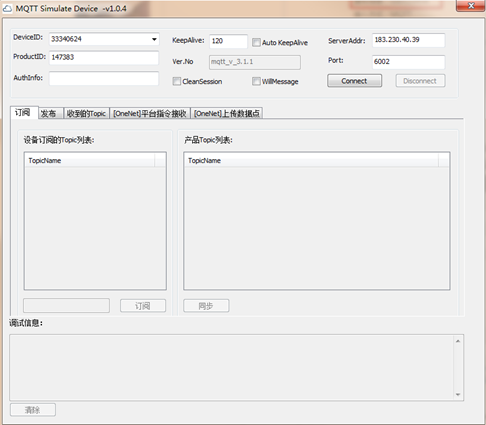Click the topic name input field beside 订阅 button

(66, 305)
